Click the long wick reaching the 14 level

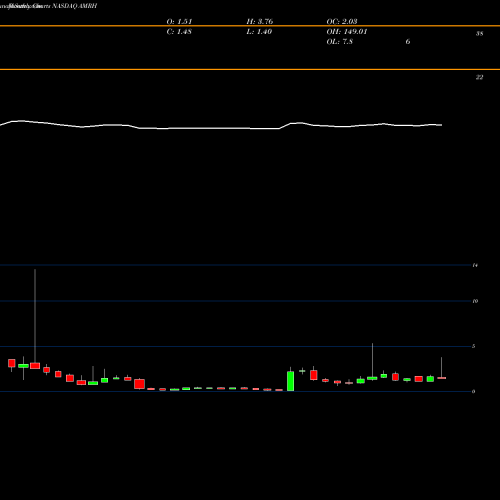[x=35, y=316]
